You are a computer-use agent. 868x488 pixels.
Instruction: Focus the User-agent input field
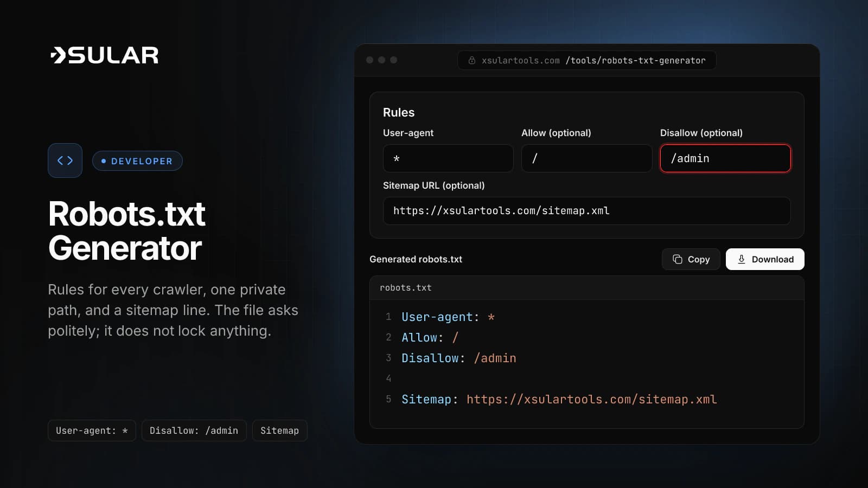coord(448,158)
